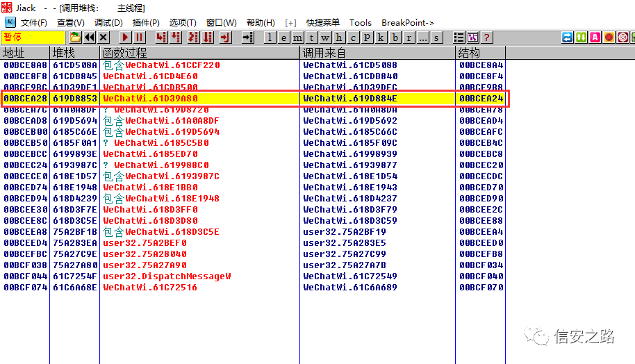Open debugging options list icon

click(x=459, y=38)
